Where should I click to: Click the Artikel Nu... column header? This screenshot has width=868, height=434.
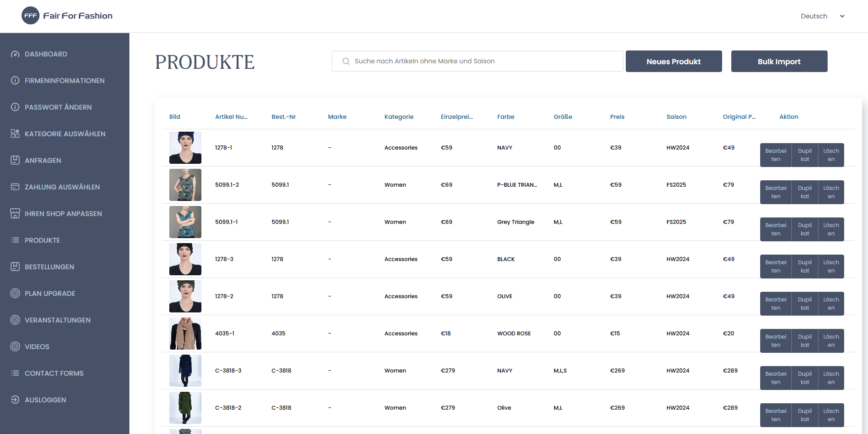231,117
